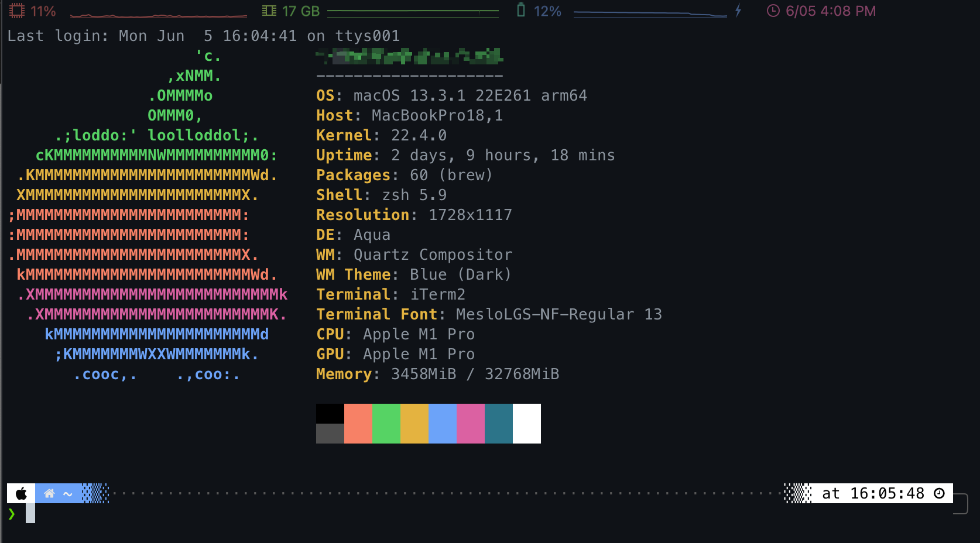Click the black color swatch
Viewport: 980px width, 543px height.
point(330,414)
